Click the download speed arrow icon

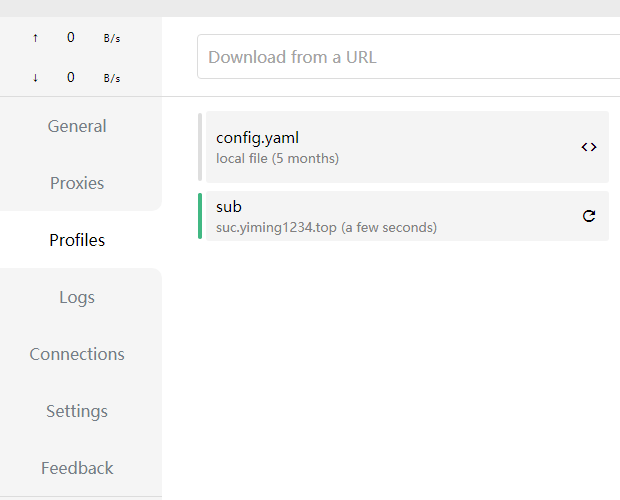tap(36, 78)
